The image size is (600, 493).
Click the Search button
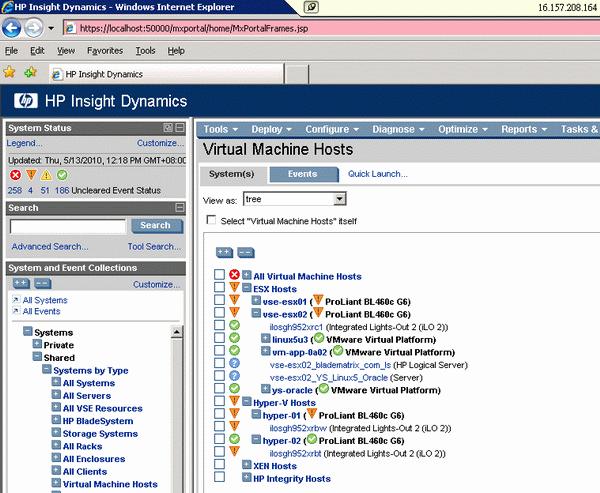tap(157, 225)
